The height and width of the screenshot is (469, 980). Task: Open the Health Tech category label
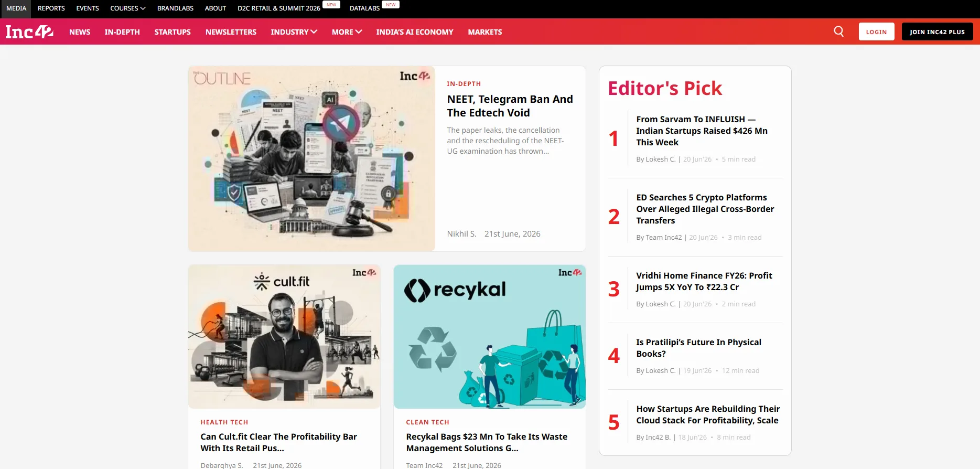tap(224, 422)
